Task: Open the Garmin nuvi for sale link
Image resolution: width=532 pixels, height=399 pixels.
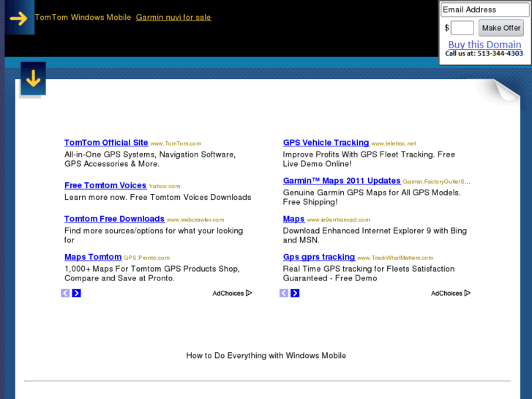Action: (x=173, y=18)
